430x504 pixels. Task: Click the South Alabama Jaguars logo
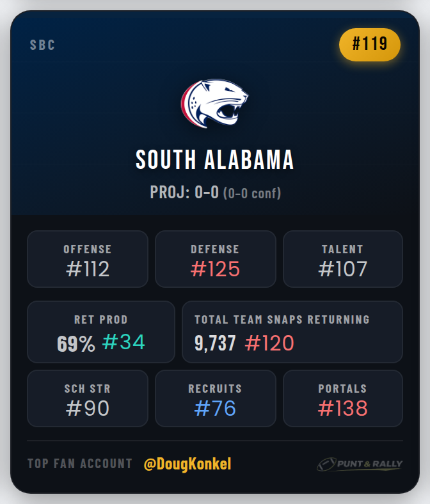[214, 102]
